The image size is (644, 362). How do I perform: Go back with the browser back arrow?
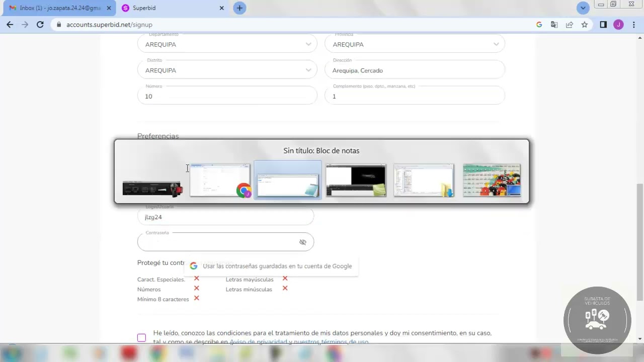point(10,24)
